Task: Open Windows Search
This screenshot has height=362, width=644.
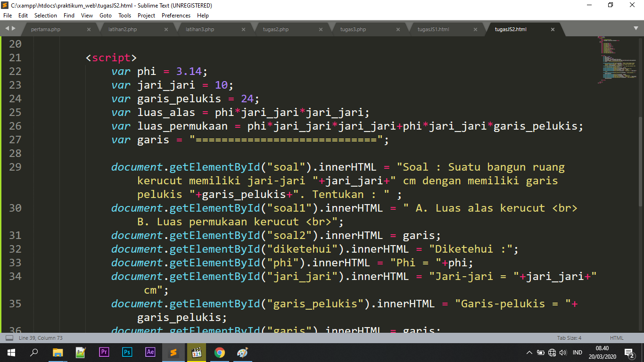Action: click(33, 353)
